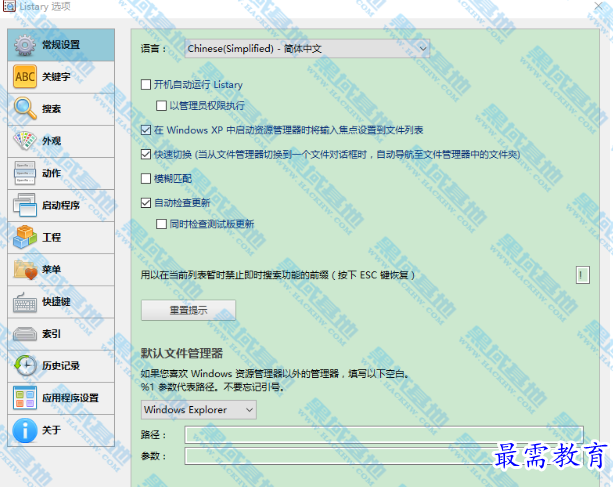Select the 工程 blocks icon
Screen dimensions: 616x487
click(25, 237)
